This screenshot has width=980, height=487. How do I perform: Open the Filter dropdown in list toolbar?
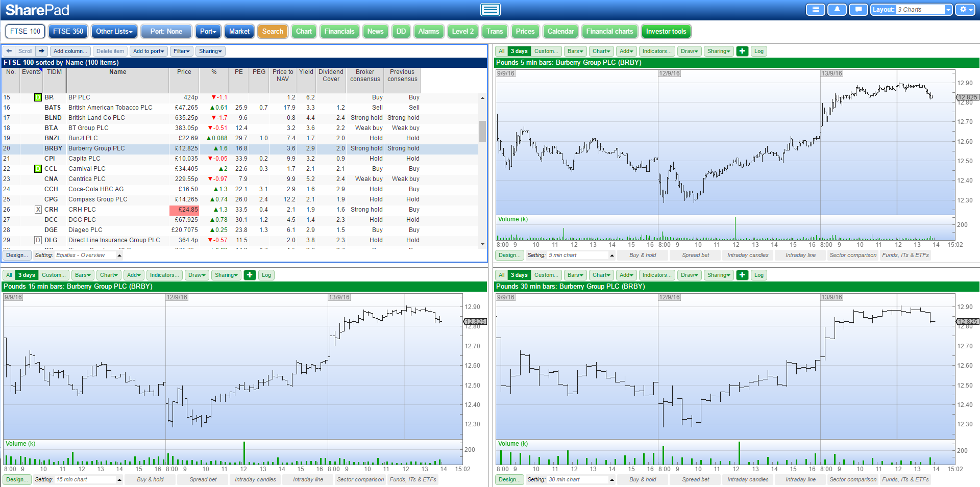pyautogui.click(x=182, y=51)
